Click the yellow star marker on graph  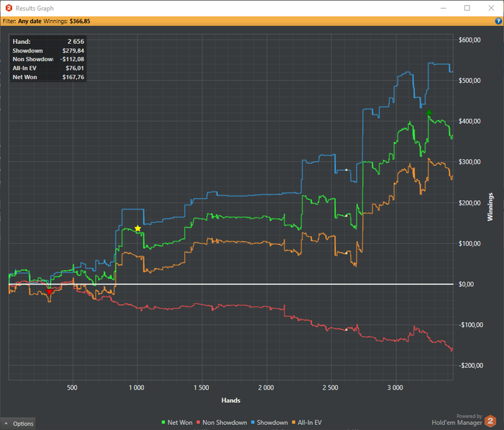click(138, 228)
